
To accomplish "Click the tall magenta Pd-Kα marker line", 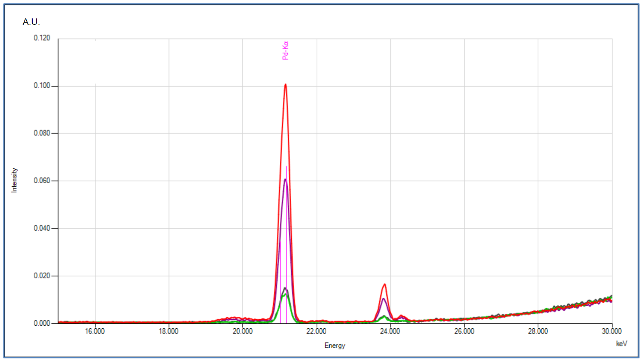I will pyautogui.click(x=286, y=244).
